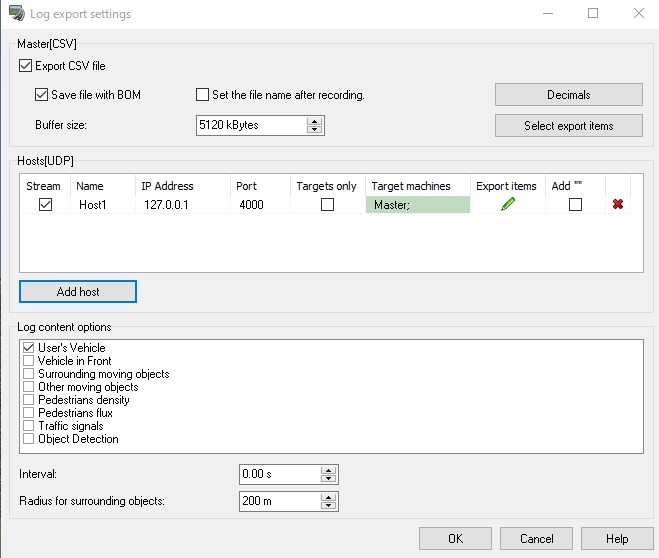Screen dimensions: 659x558
Task: Increase radius for surrounding objects value
Action: 328,497
